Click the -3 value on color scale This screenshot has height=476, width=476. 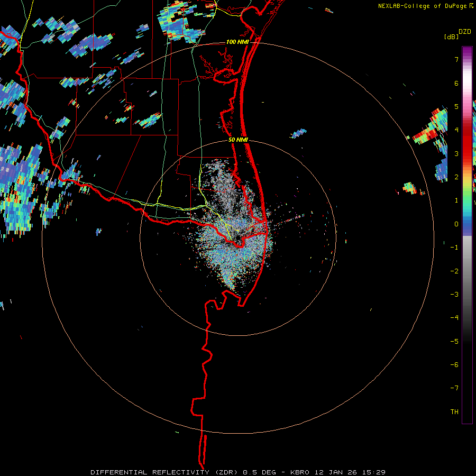(x=454, y=295)
